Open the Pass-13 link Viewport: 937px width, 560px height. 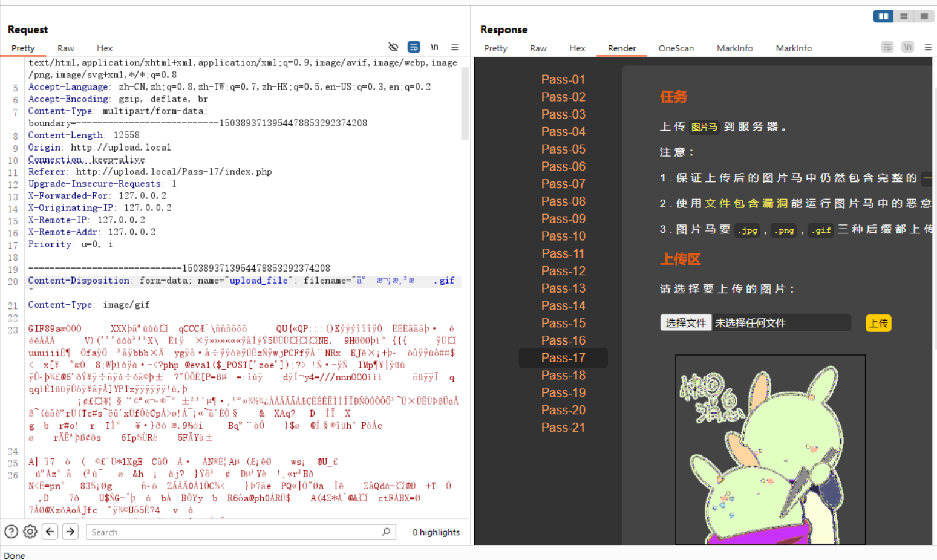tap(563, 288)
